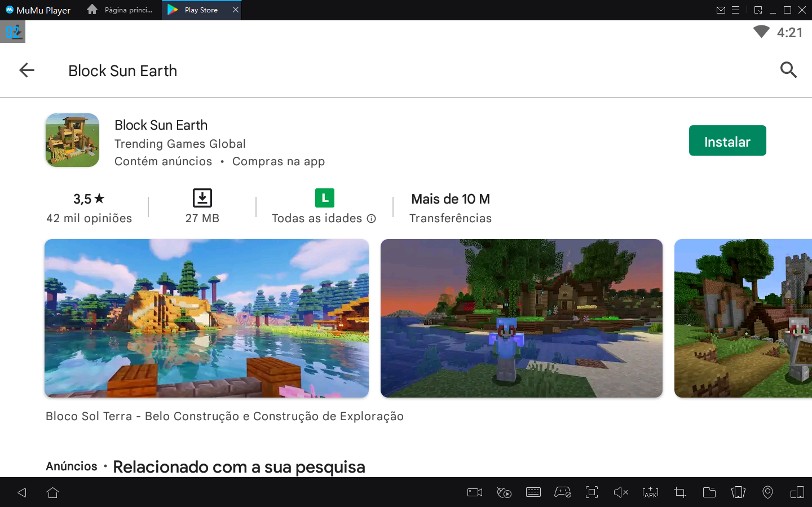View the second screenshot with blue character
The height and width of the screenshot is (507, 812).
click(x=522, y=318)
